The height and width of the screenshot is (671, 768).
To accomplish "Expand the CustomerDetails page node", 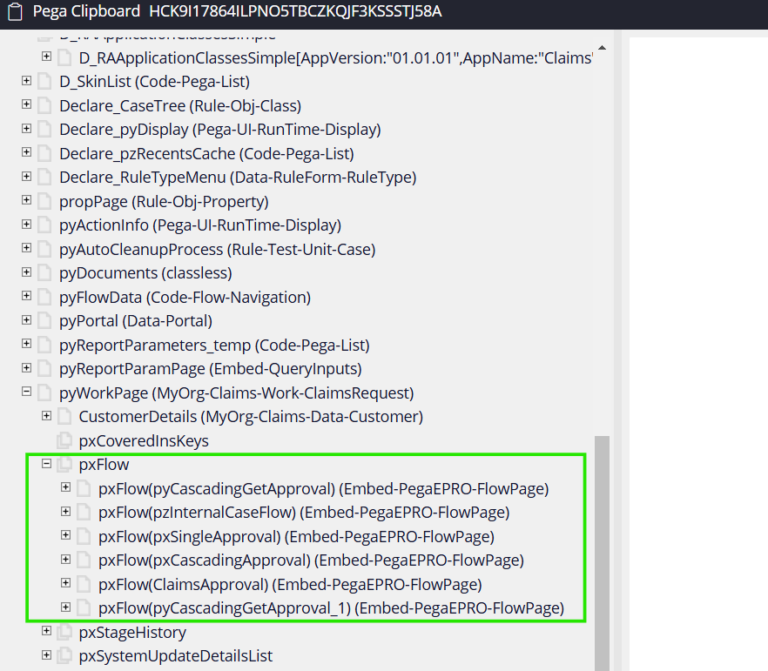I will (x=47, y=416).
